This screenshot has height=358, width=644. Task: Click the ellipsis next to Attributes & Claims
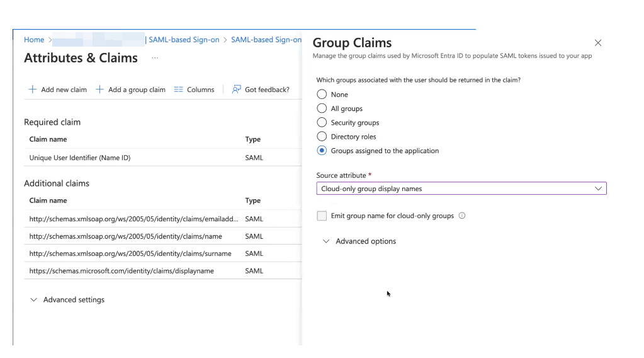pyautogui.click(x=155, y=58)
